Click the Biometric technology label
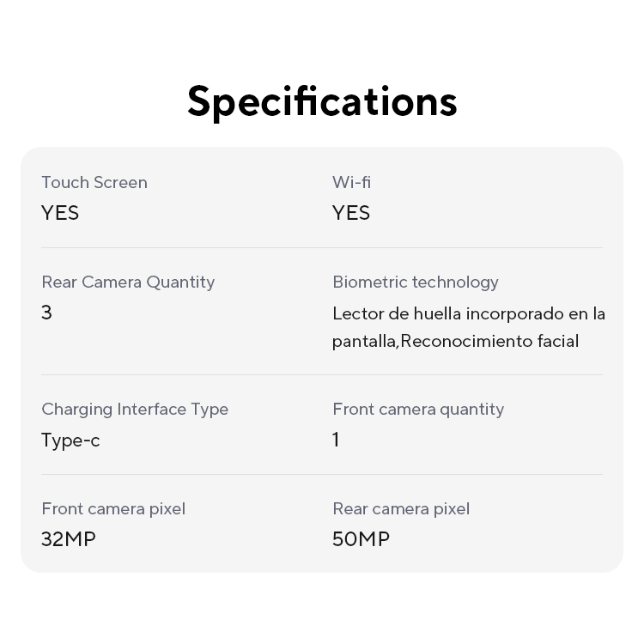644x644 pixels. [x=416, y=282]
